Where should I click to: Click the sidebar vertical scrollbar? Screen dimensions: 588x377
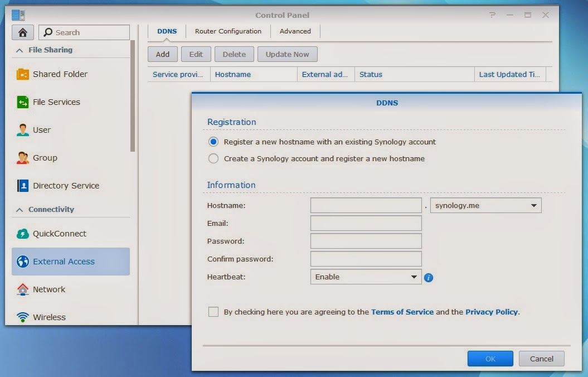133,96
